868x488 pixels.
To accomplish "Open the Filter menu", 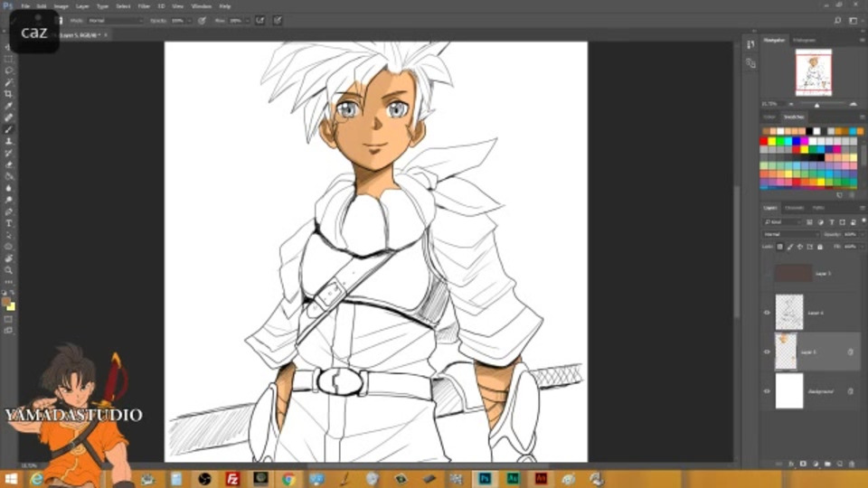I will click(x=144, y=6).
